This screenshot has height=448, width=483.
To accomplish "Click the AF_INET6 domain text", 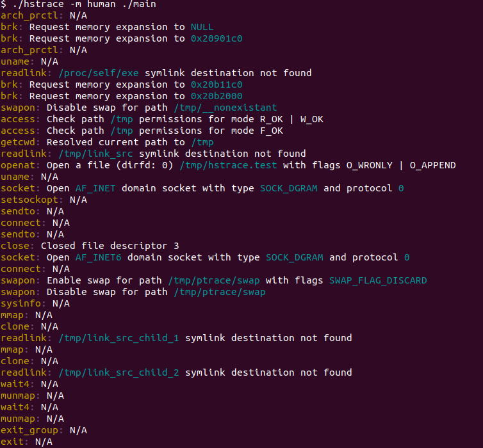I will (x=99, y=257).
